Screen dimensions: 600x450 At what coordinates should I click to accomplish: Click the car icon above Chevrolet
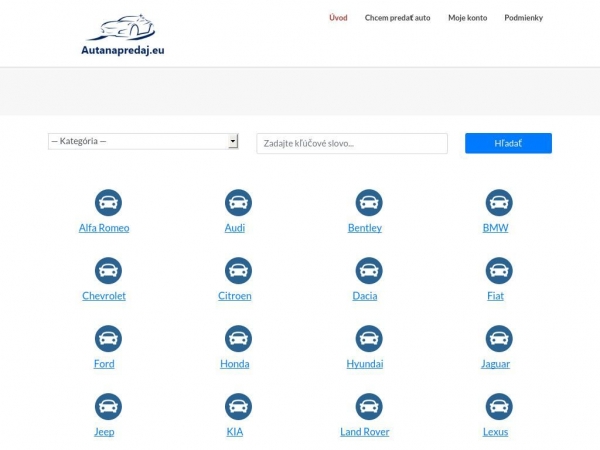coord(108,271)
